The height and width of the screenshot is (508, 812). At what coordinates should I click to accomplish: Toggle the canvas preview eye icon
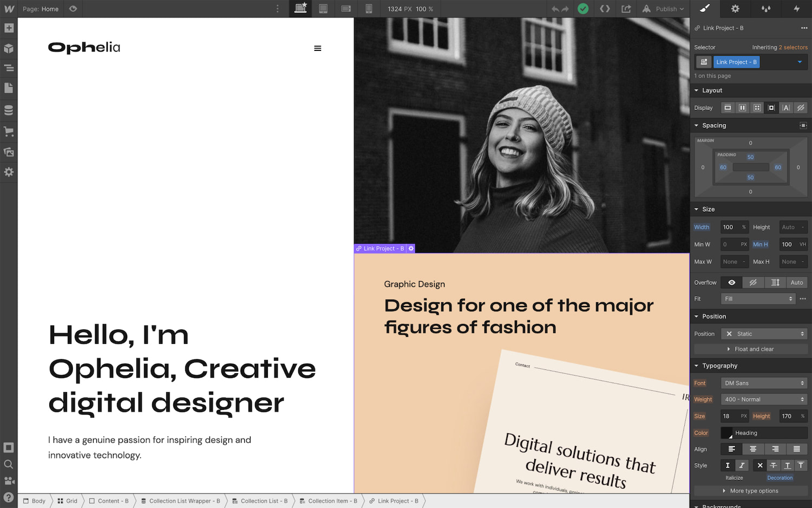[73, 9]
